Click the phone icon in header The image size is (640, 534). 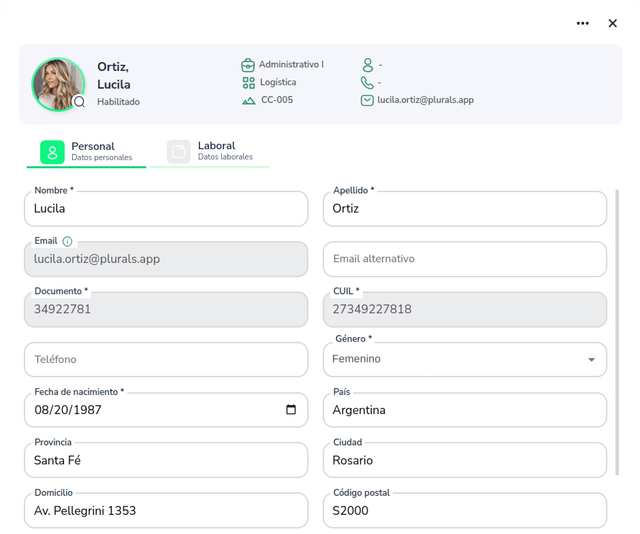click(x=367, y=83)
